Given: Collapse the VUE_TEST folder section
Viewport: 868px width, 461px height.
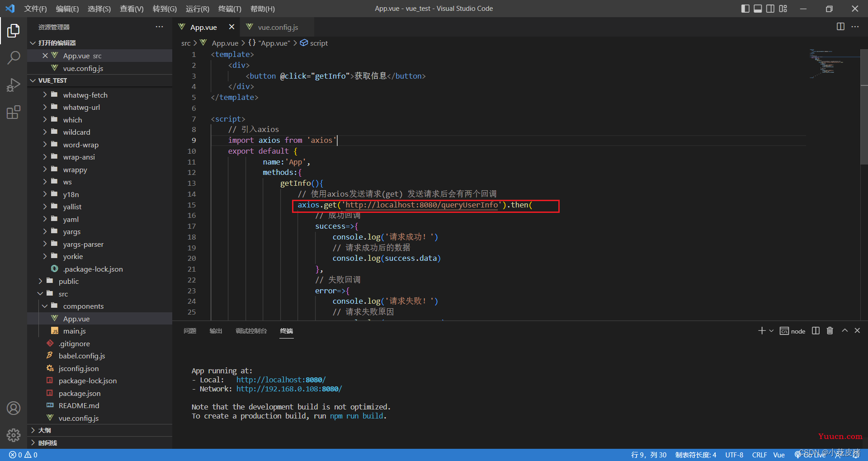Looking at the screenshot, I should [x=99, y=80].
